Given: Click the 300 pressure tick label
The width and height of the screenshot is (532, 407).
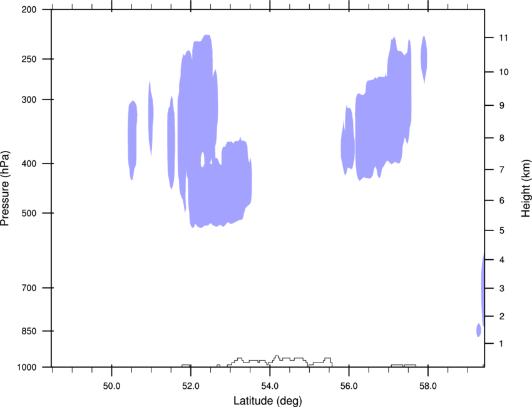Looking at the screenshot, I should (29, 100).
